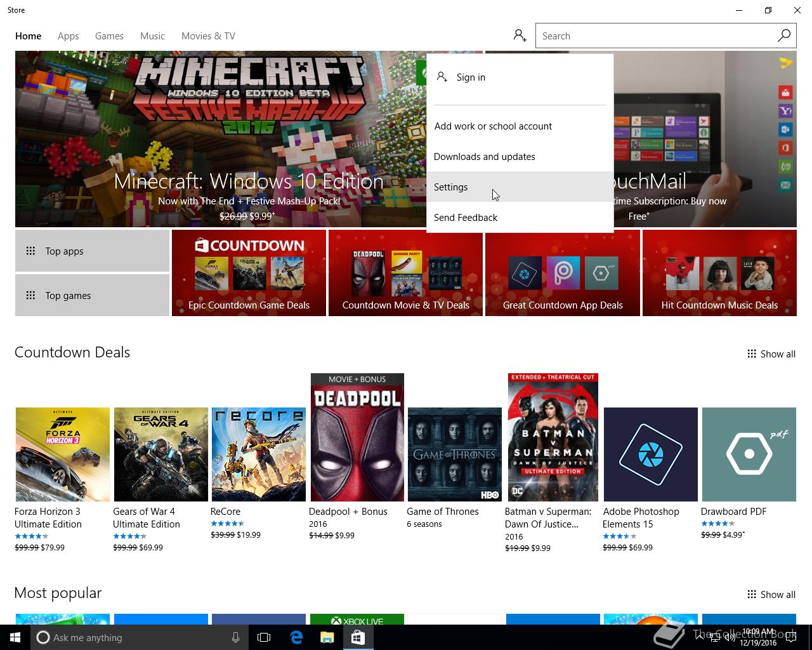The image size is (812, 650).
Task: Open the Top apps button
Action: 92,251
